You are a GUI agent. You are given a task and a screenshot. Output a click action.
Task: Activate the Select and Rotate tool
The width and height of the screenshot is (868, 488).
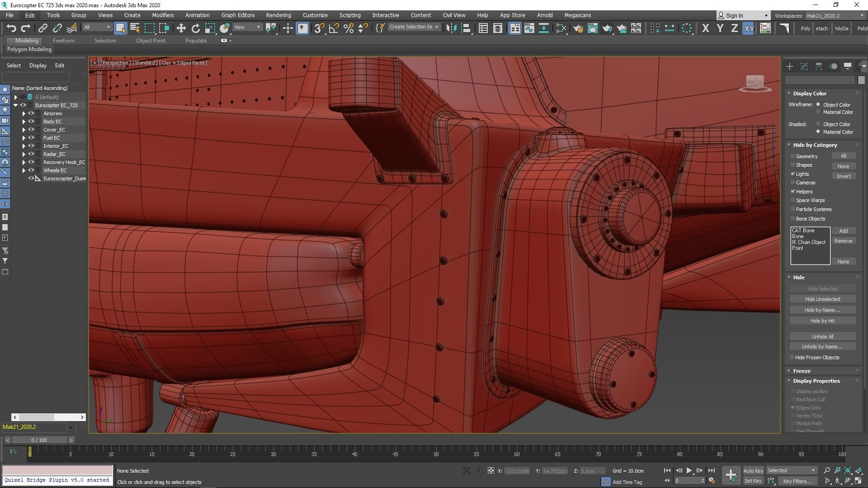[195, 28]
